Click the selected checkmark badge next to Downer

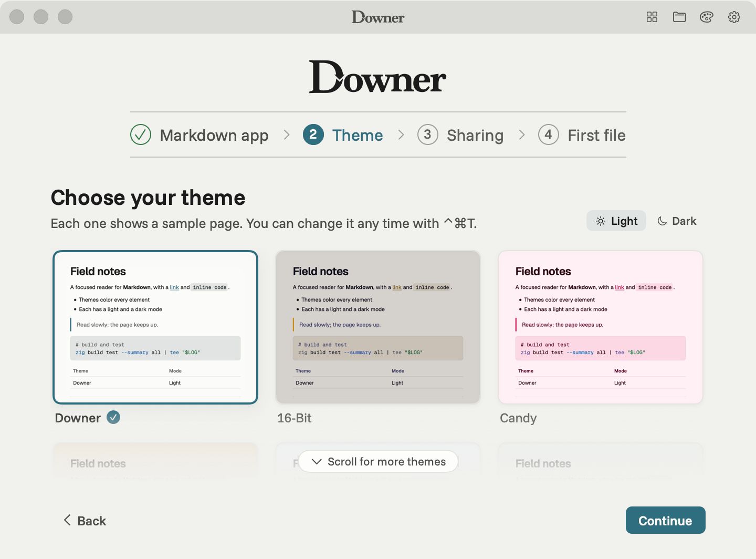[113, 417]
